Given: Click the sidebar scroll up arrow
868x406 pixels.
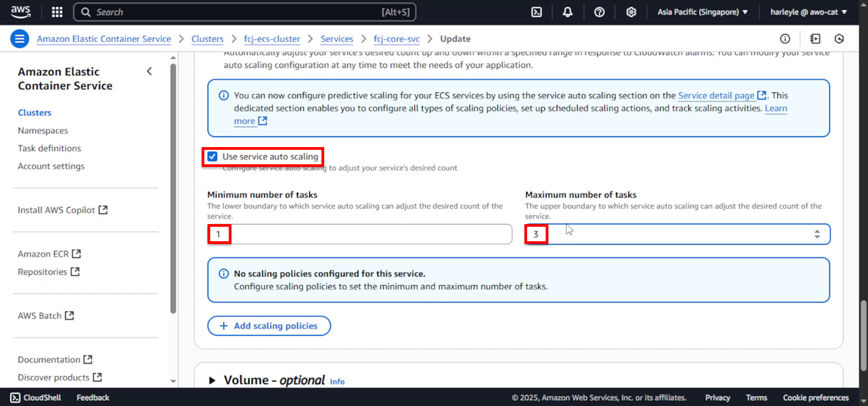Looking at the screenshot, I should coord(173,57).
